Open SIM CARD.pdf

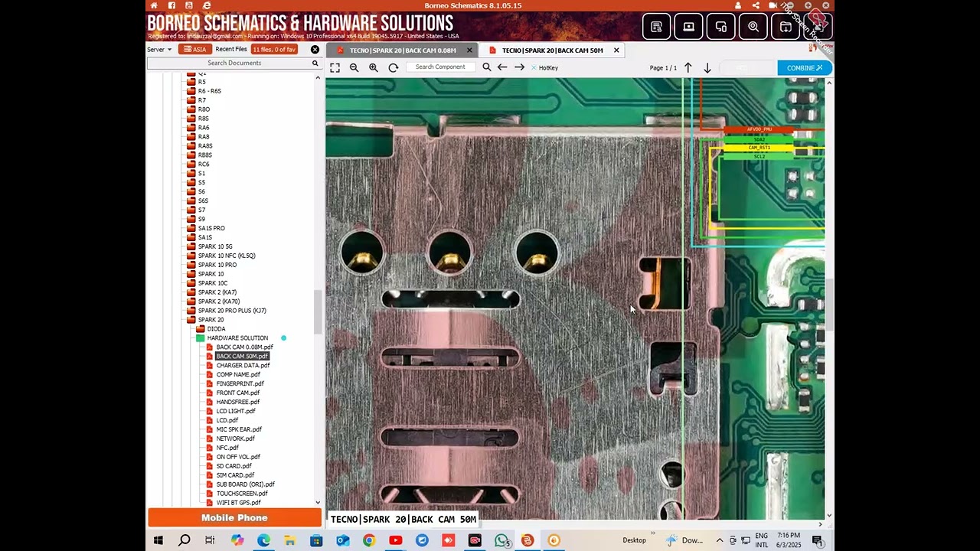tap(235, 474)
